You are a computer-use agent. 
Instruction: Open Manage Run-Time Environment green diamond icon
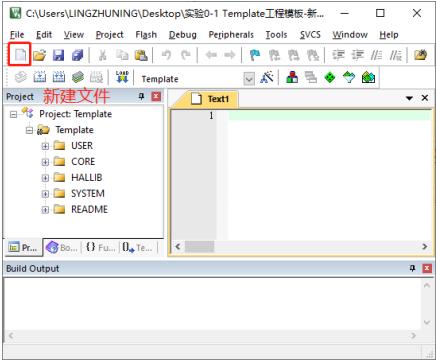pyautogui.click(x=330, y=78)
